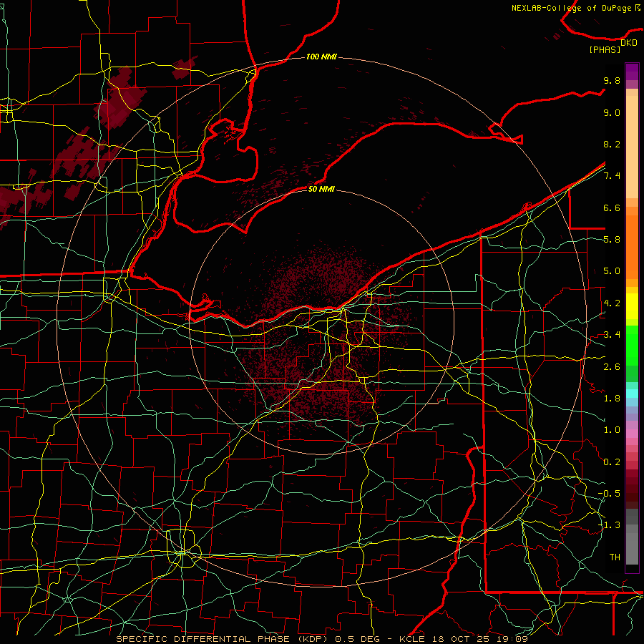Select the 9.0 scale value

pyautogui.click(x=612, y=112)
